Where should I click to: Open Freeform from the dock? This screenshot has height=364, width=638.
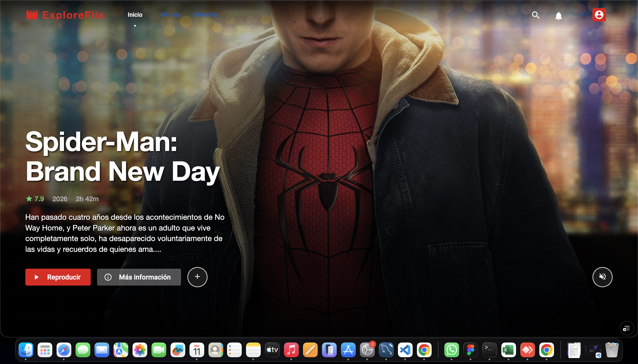178,350
